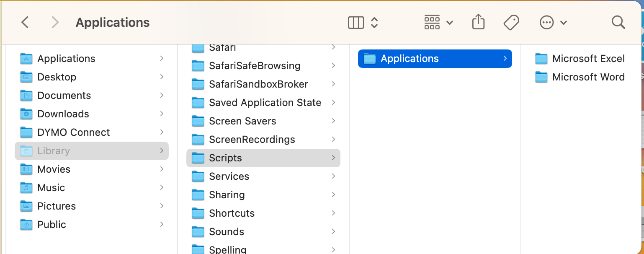This screenshot has width=644, height=254.
Task: Click the Search magnifier icon
Action: [x=618, y=23]
